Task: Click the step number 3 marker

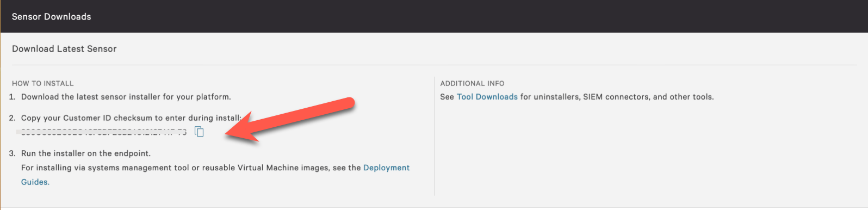Action: tap(13, 153)
